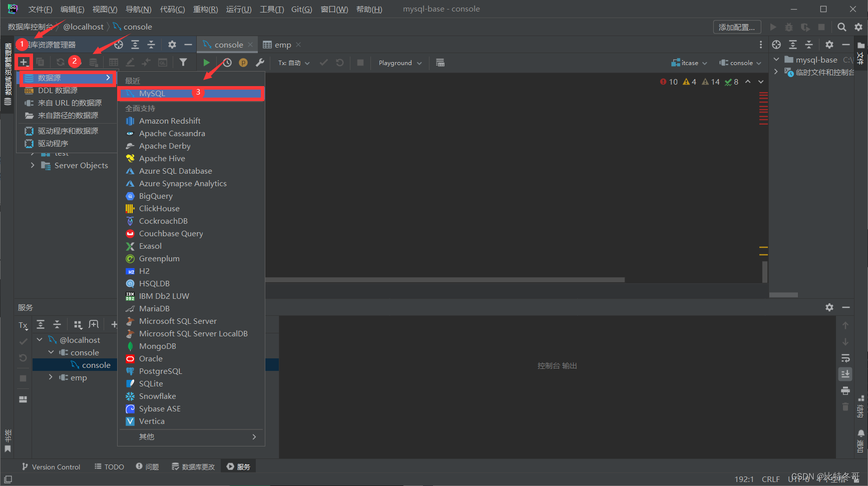Collapse the @localhost services node
This screenshot has width=868, height=486.
[40, 339]
